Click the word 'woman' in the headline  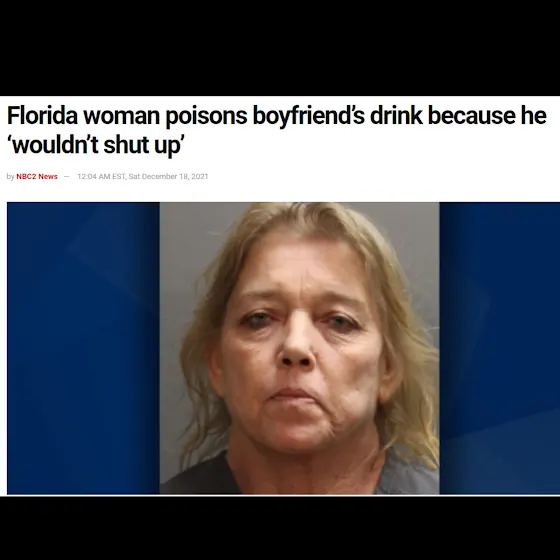121,115
